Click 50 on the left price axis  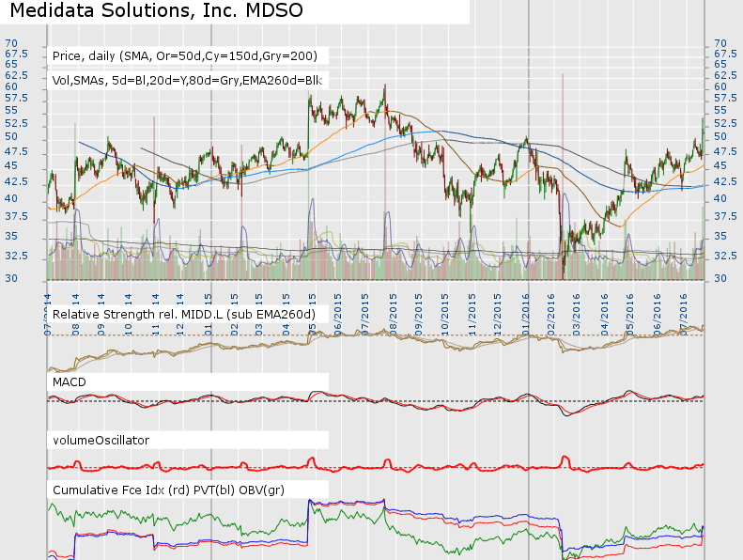pyautogui.click(x=11, y=136)
